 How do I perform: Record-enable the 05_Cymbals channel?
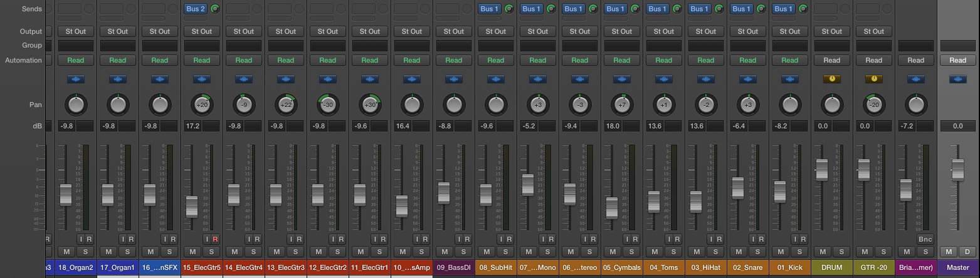(x=635, y=239)
